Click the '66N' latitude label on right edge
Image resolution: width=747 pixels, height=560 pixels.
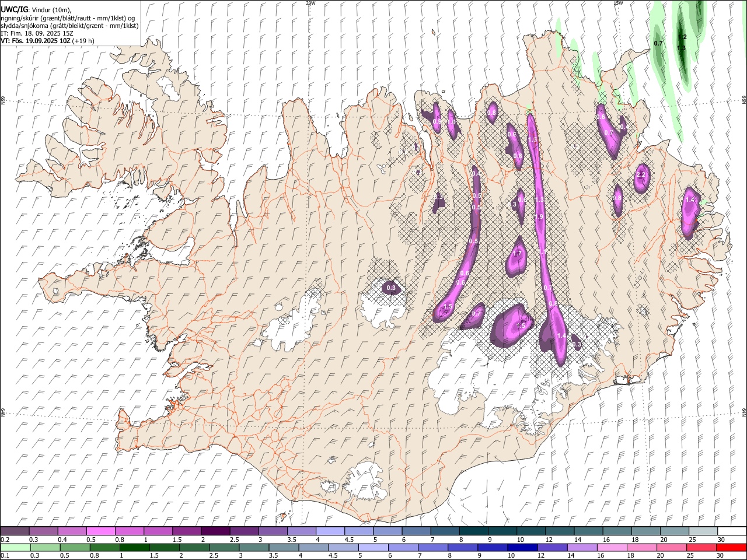(744, 100)
